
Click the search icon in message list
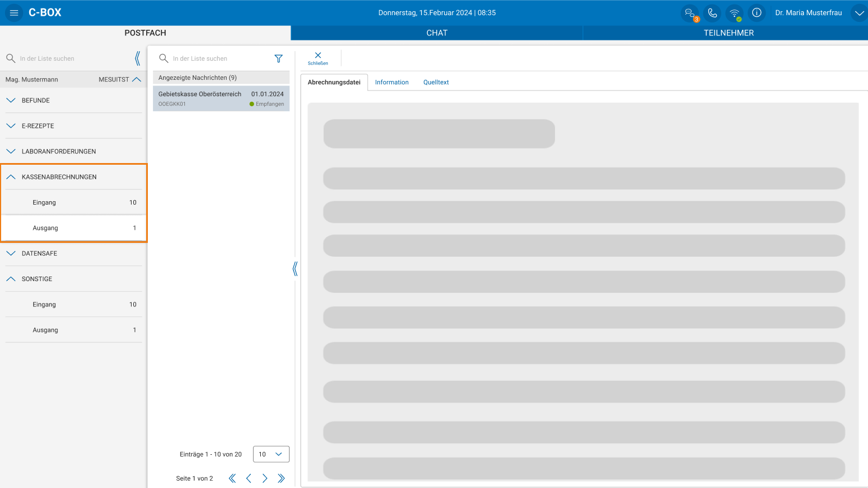164,58
